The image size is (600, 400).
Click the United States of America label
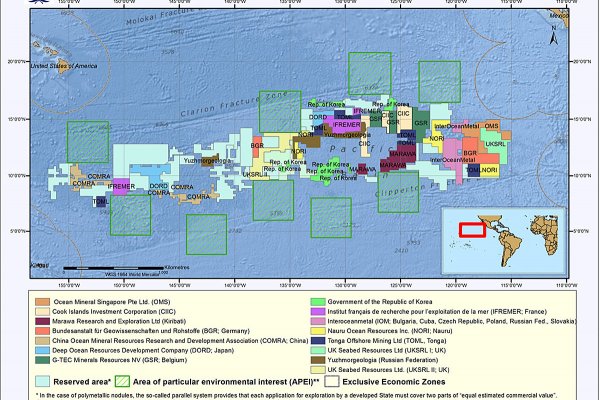(x=66, y=66)
